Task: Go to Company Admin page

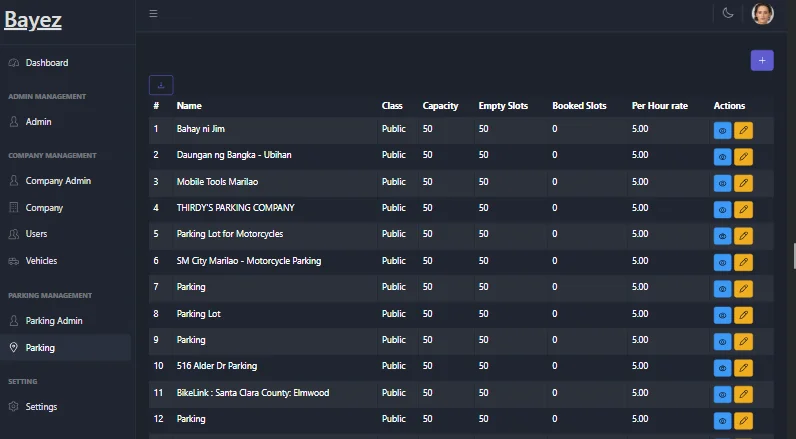Action: [x=58, y=181]
